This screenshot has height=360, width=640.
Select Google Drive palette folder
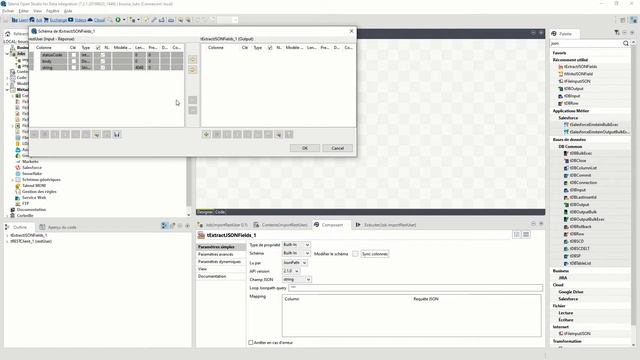pyautogui.click(x=571, y=292)
